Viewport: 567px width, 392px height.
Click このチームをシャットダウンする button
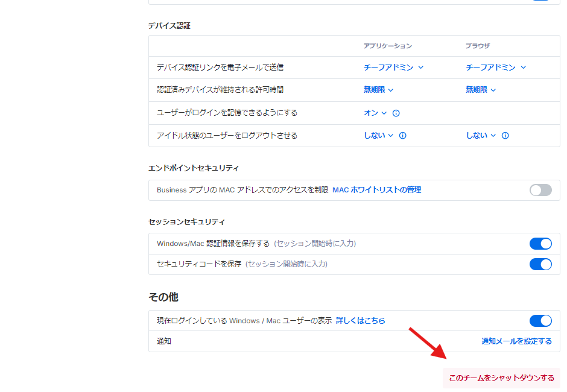click(501, 378)
